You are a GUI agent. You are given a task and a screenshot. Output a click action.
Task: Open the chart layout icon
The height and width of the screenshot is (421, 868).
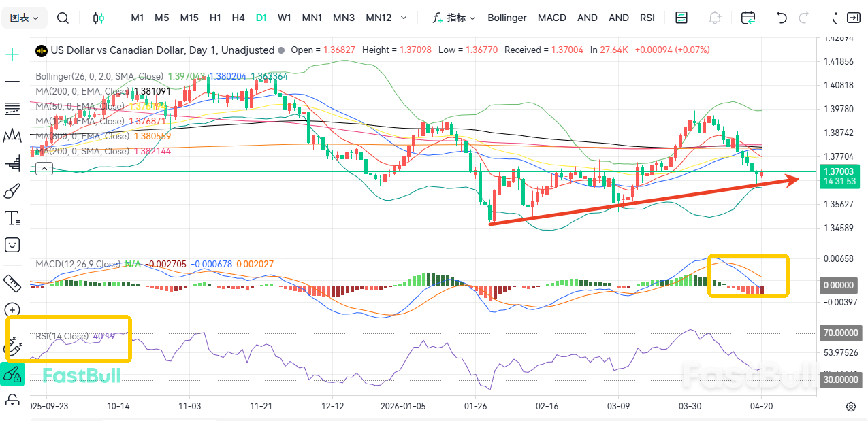(681, 18)
